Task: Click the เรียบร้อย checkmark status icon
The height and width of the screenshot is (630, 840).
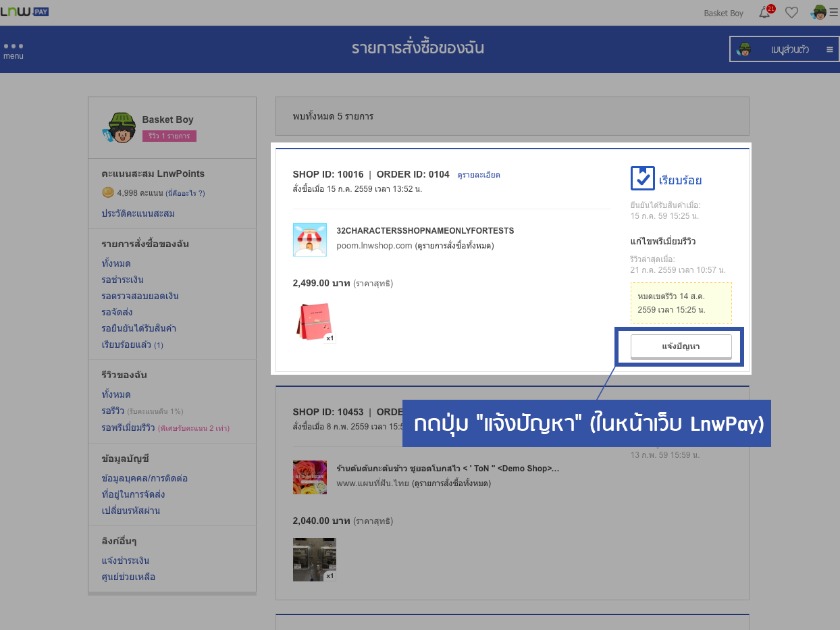Action: tap(642, 179)
